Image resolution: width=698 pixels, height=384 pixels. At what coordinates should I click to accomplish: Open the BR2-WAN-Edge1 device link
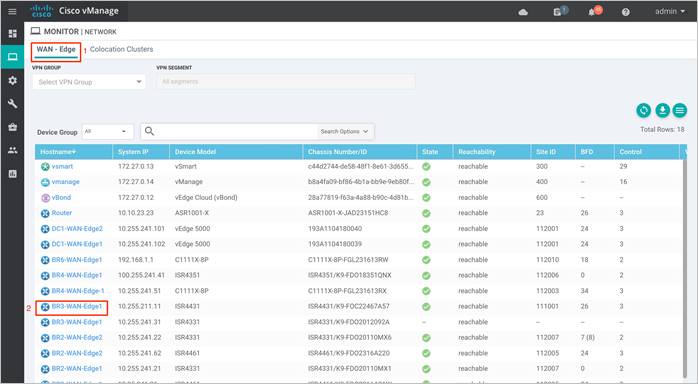pyautogui.click(x=77, y=369)
